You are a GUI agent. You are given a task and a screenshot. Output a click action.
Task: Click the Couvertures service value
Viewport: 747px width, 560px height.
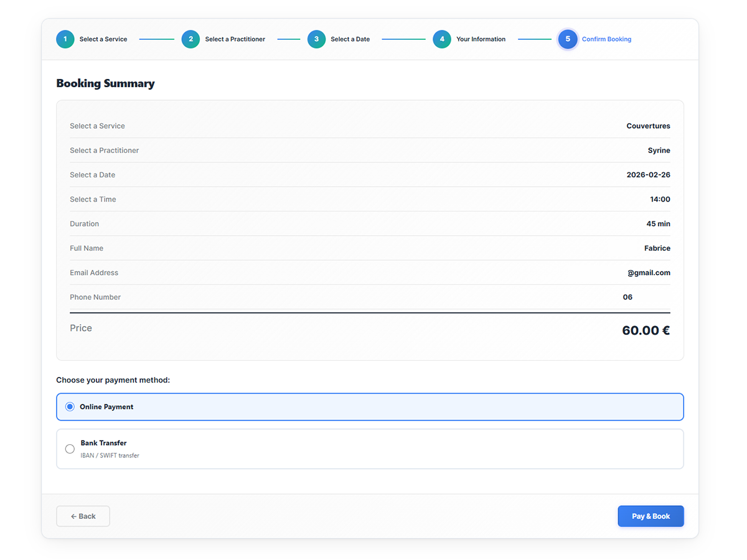tap(648, 126)
